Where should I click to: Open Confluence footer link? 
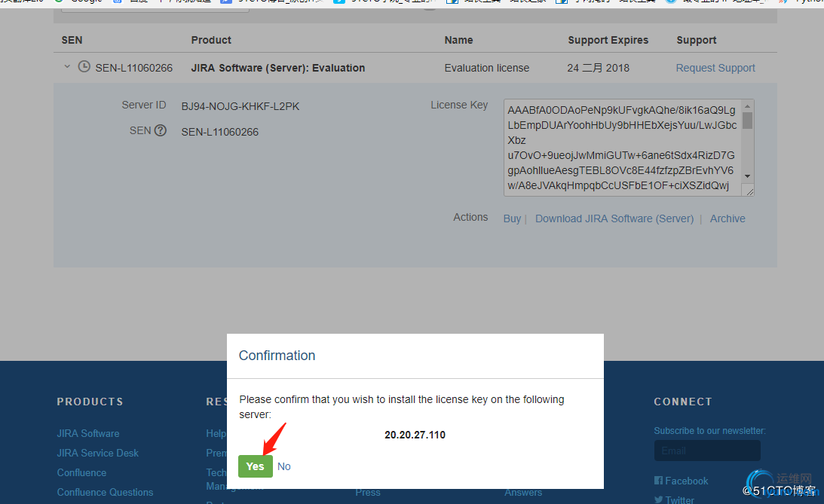(x=81, y=472)
